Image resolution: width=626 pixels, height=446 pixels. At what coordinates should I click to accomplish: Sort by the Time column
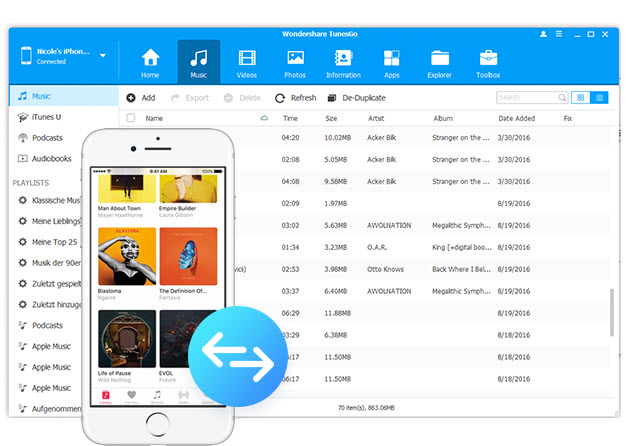click(290, 118)
